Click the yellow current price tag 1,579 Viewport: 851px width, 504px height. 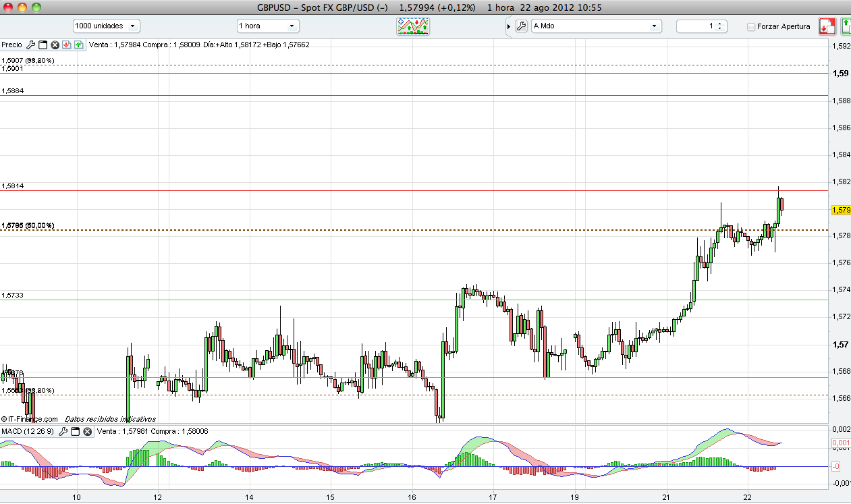click(841, 210)
